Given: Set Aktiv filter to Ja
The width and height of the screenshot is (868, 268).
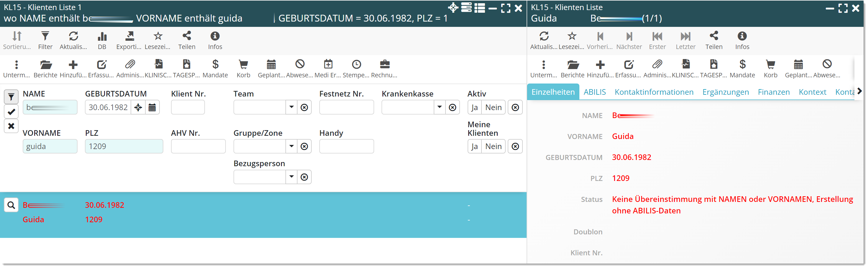Looking at the screenshot, I should tap(474, 107).
